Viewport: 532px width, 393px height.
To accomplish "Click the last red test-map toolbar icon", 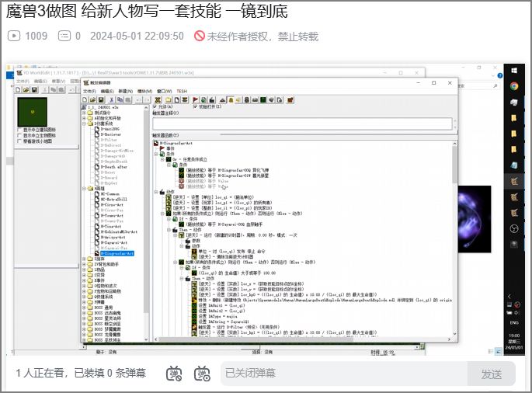I will [x=290, y=99].
